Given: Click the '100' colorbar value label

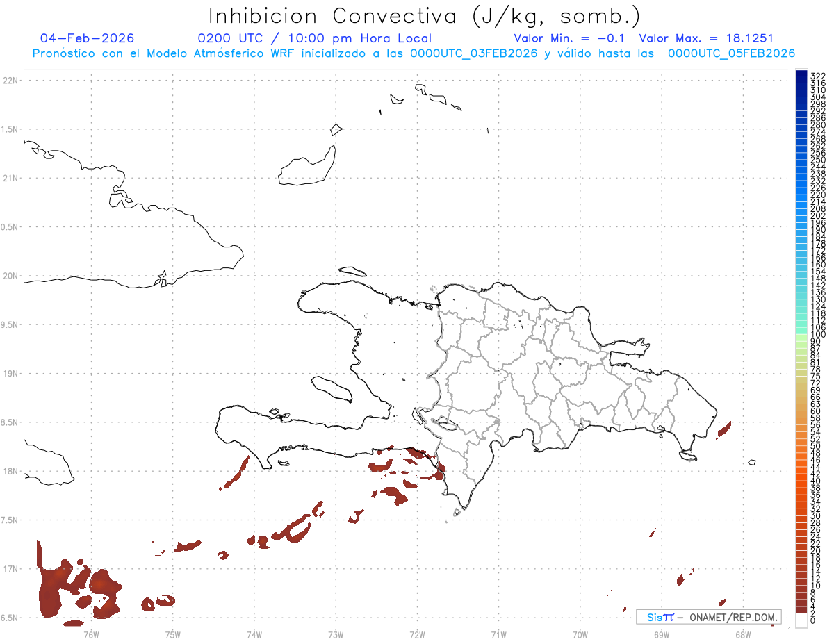Looking at the screenshot, I should click(818, 335).
